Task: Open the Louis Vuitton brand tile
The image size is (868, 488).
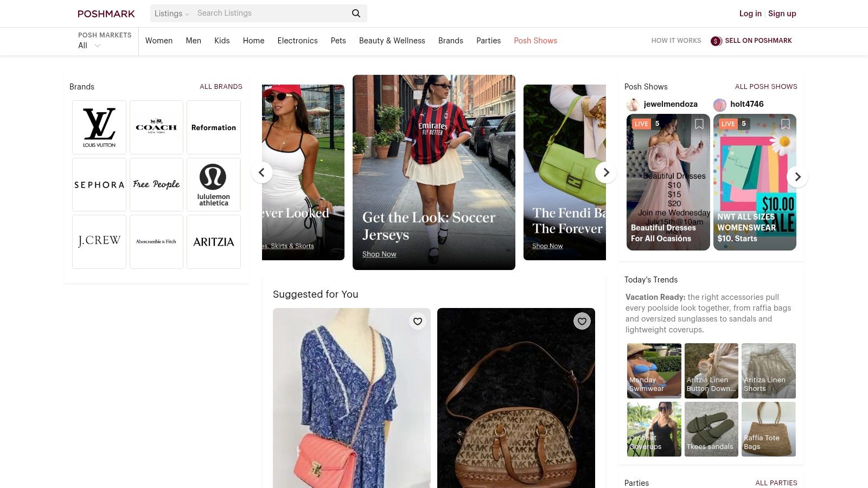Action: point(99,127)
